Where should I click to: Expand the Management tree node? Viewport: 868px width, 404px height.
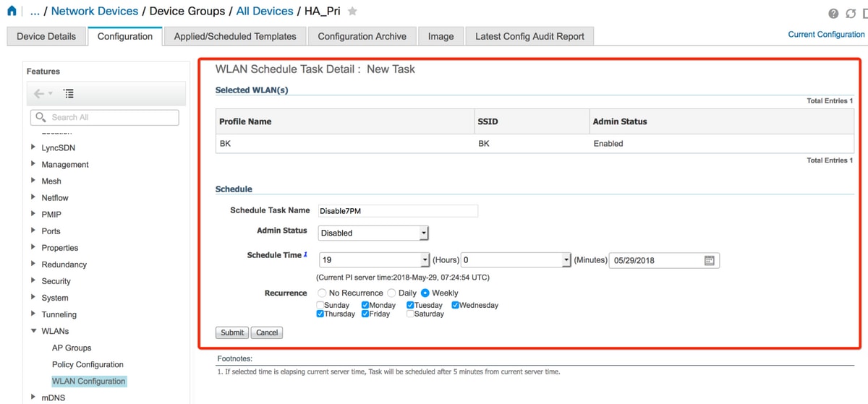[33, 163]
